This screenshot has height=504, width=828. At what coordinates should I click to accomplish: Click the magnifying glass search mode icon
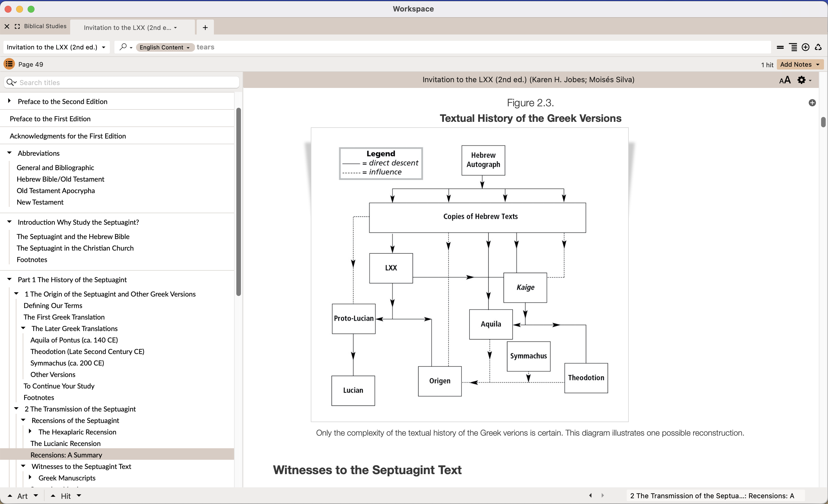click(x=123, y=47)
